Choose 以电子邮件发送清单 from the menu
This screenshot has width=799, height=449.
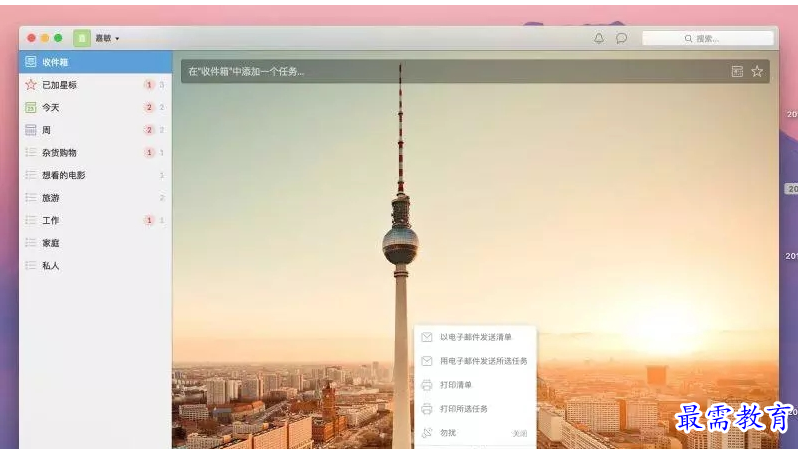[475, 337]
